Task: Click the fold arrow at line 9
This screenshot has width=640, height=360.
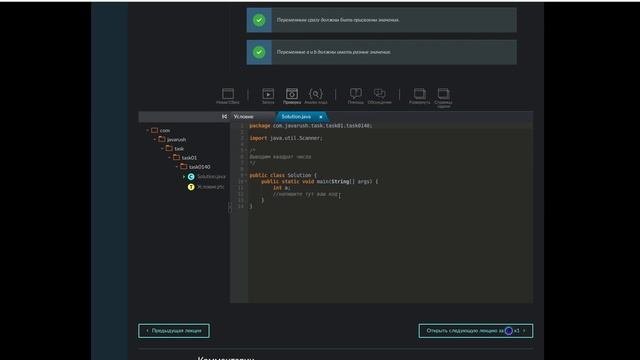Action: pyautogui.click(x=246, y=175)
